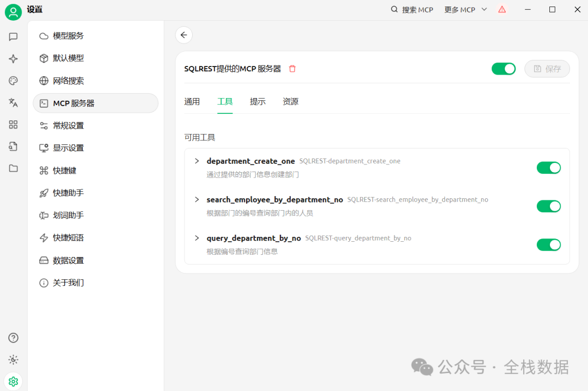Open the paintings palette icon

coord(14,81)
